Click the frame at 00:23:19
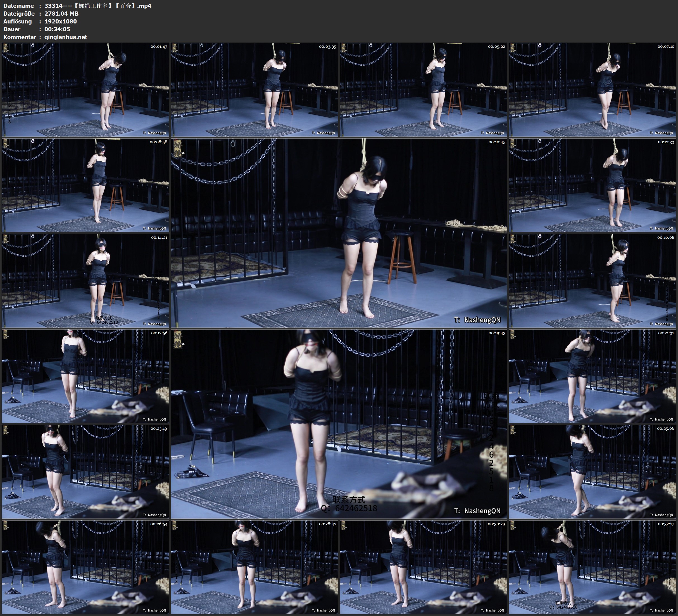 tap(85, 472)
